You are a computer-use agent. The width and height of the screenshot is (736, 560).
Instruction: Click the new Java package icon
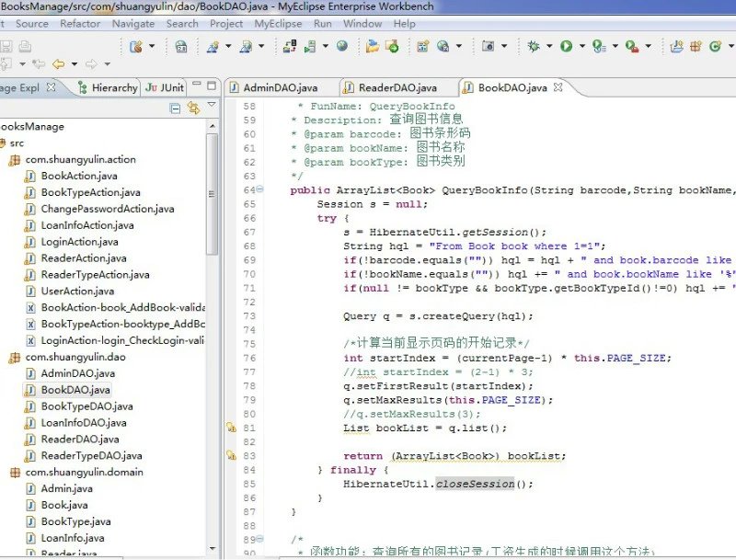(x=696, y=46)
